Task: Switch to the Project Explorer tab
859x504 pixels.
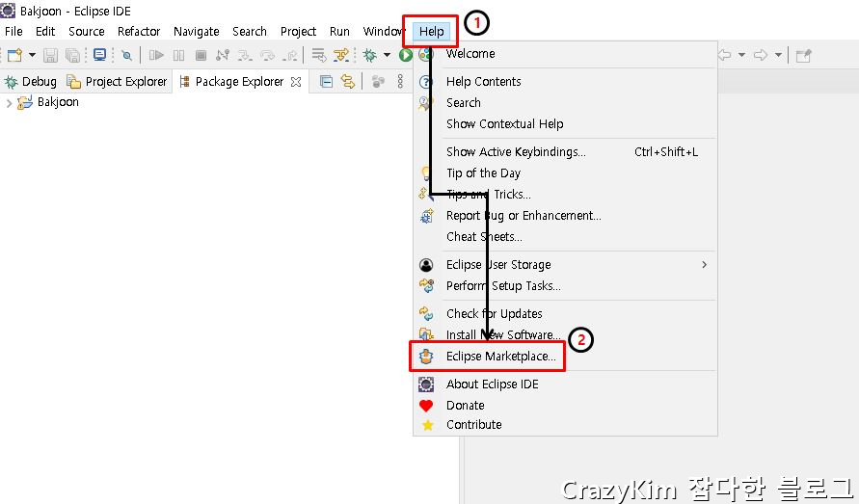Action: pyautogui.click(x=117, y=82)
